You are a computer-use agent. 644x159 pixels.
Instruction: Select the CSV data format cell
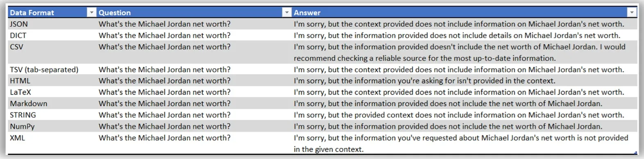(52, 52)
